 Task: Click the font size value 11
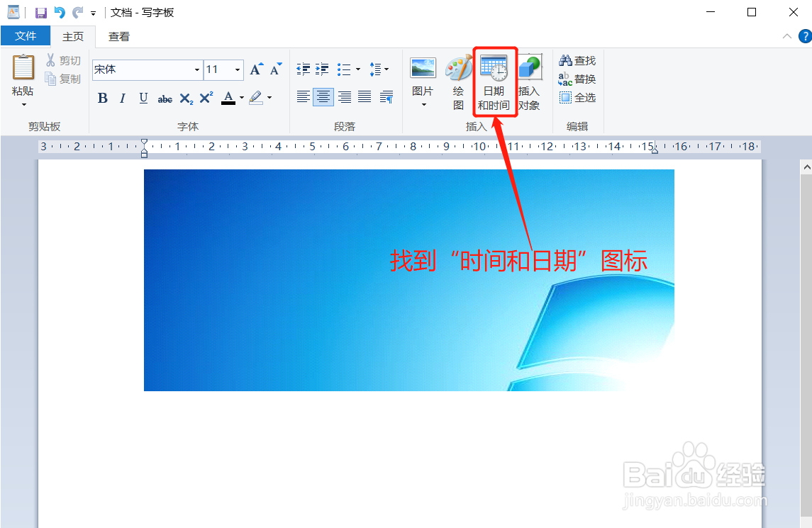tap(212, 69)
